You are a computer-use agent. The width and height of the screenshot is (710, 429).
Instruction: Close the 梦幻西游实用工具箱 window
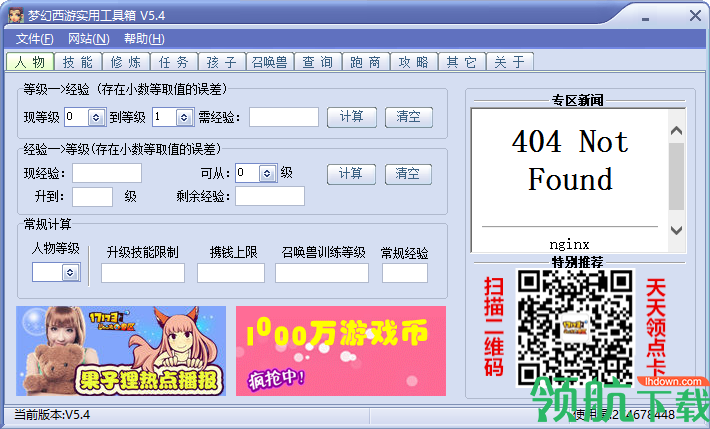(x=696, y=16)
